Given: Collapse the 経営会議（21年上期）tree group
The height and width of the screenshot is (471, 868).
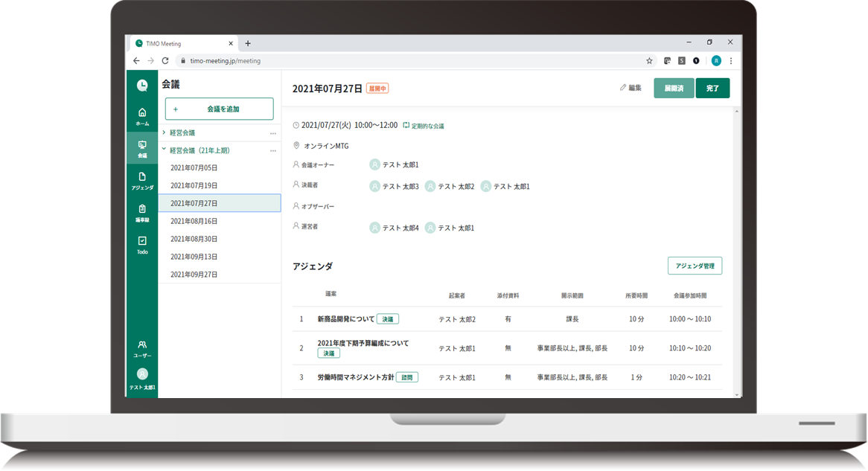Looking at the screenshot, I should click(164, 150).
